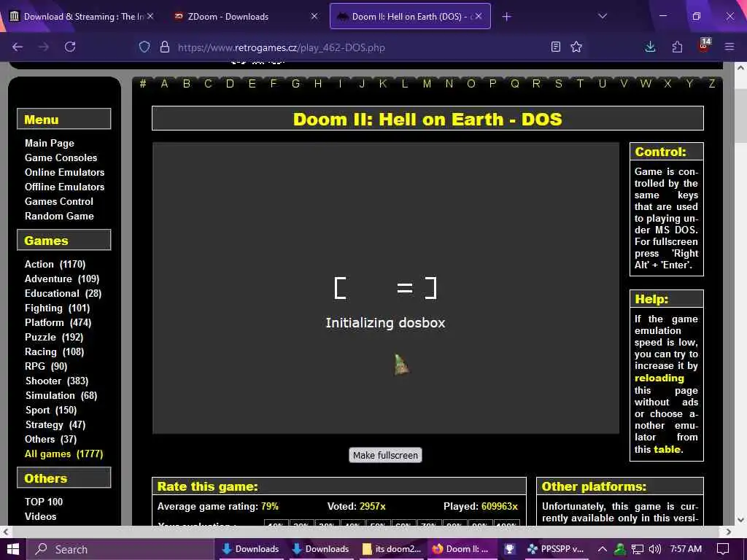The image size is (747, 560).
Task: Browse Adventure (109) games
Action: 62,279
